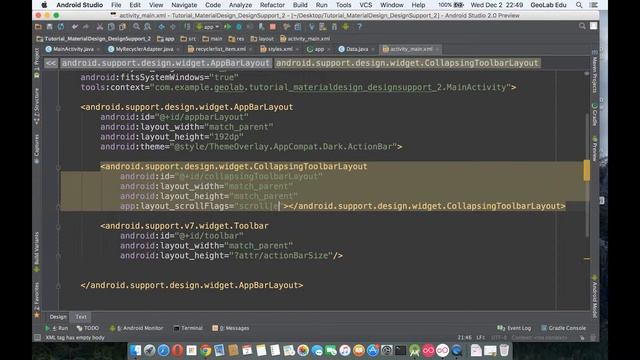
Task: Collapse the AppBarLayout tag fold marker
Action: 58,108
